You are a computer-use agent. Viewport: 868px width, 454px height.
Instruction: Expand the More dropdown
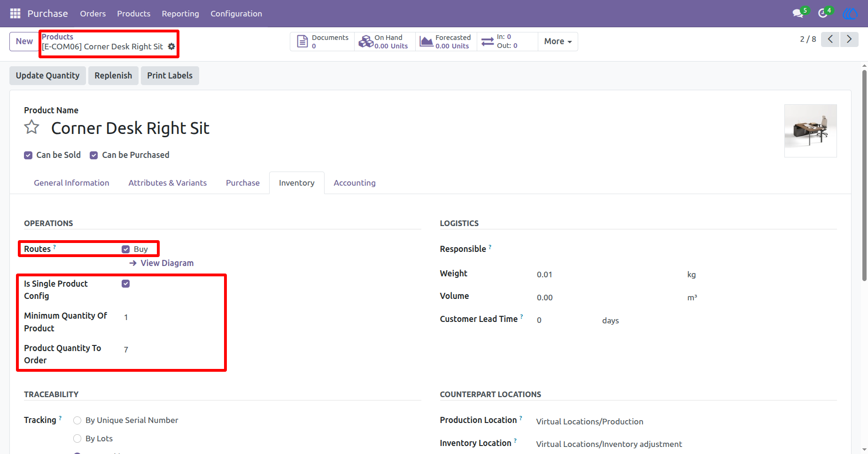558,41
